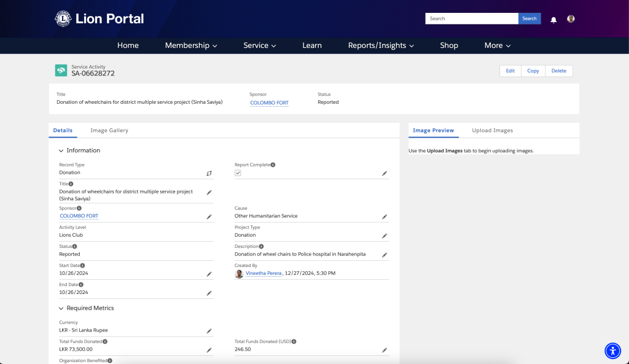Show info tooltip beside End Date
Screen dimensions: 629x364
click(81, 285)
